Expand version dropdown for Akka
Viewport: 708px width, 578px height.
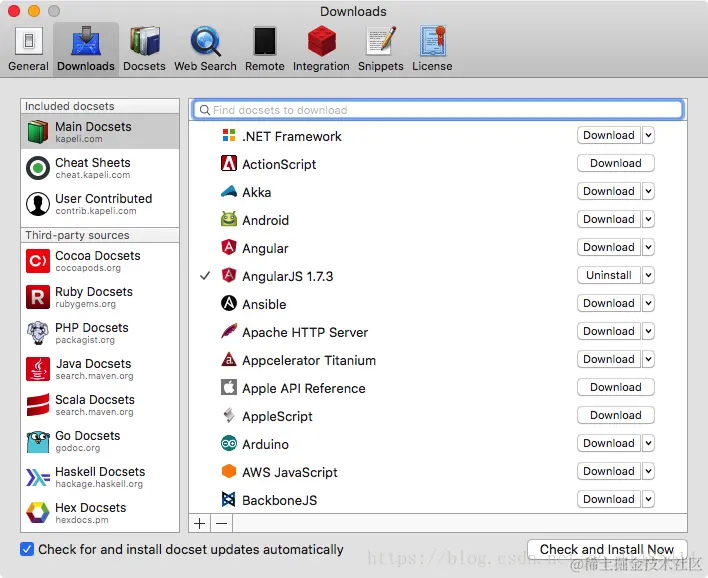(x=648, y=191)
